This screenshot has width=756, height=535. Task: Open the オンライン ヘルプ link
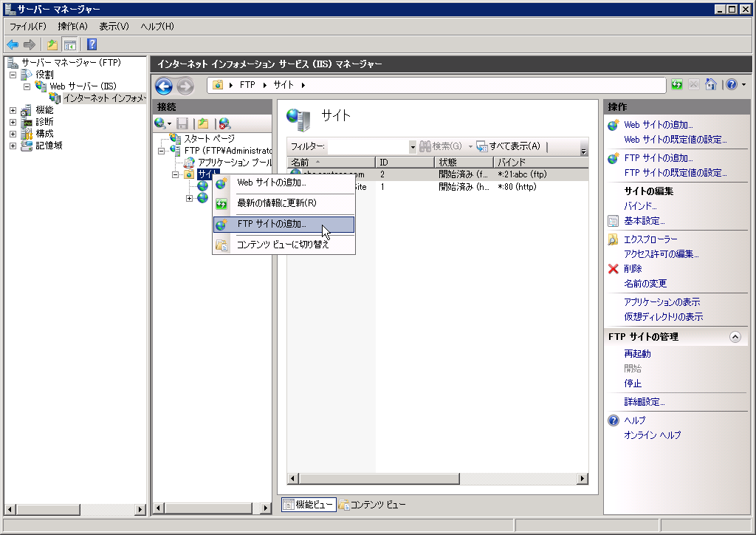(x=653, y=436)
